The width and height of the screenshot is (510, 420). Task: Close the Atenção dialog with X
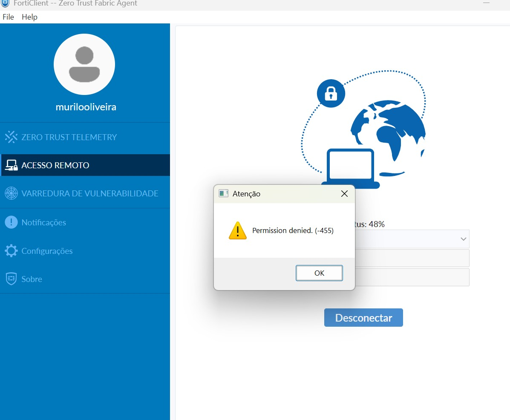click(x=344, y=194)
